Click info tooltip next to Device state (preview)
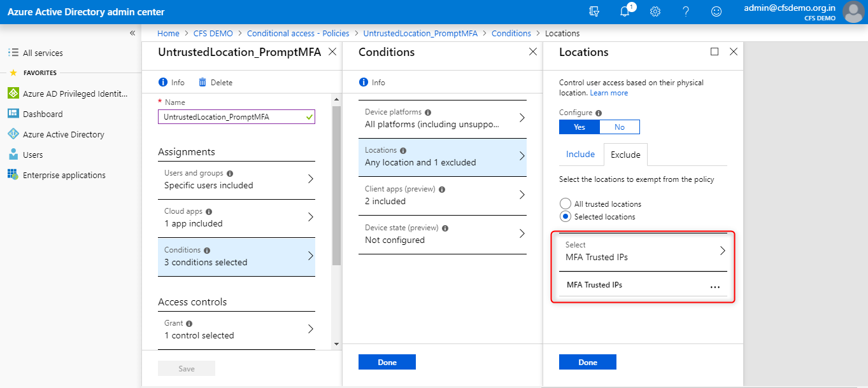The width and height of the screenshot is (868, 388). point(445,228)
